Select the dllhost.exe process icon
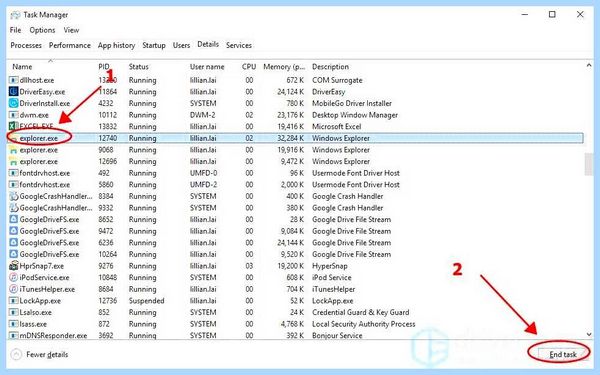This screenshot has height=375, width=600. click(x=14, y=80)
